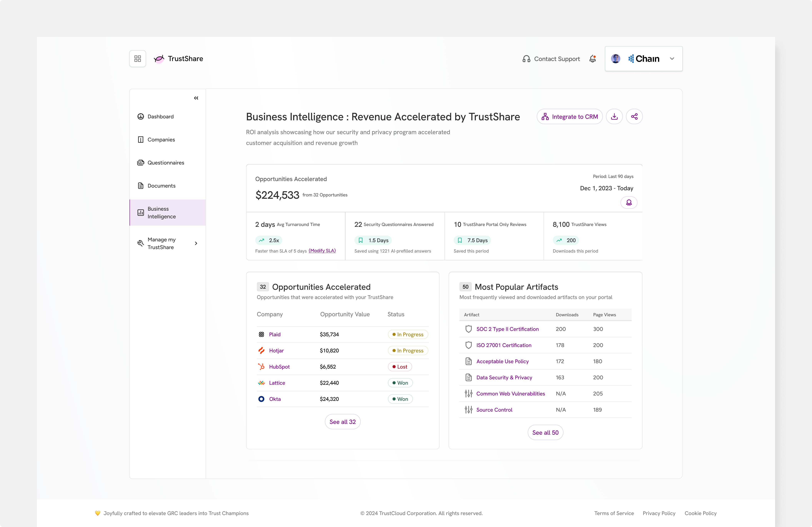The image size is (812, 527).
Task: Click the 7.5 Days bookmark icon
Action: click(460, 240)
